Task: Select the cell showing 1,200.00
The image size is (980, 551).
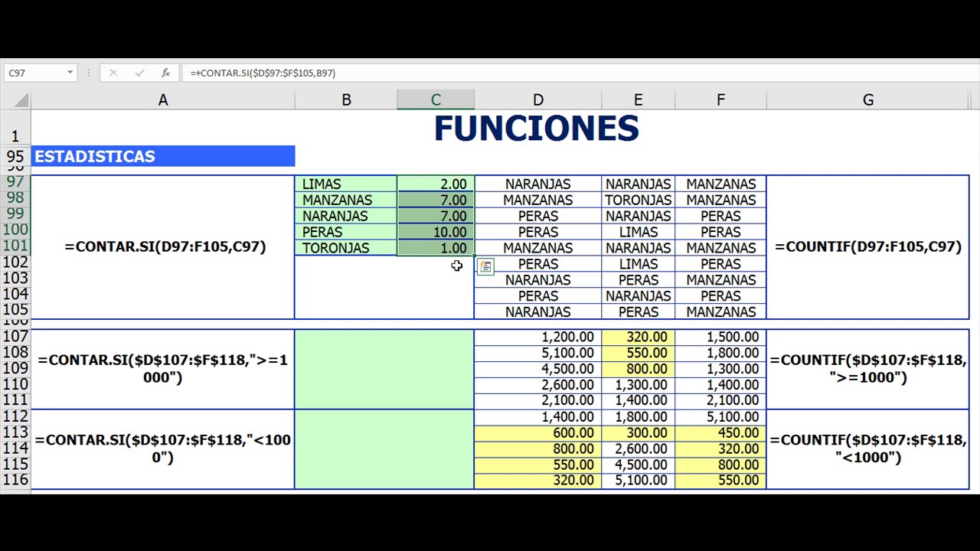Action: [x=538, y=337]
